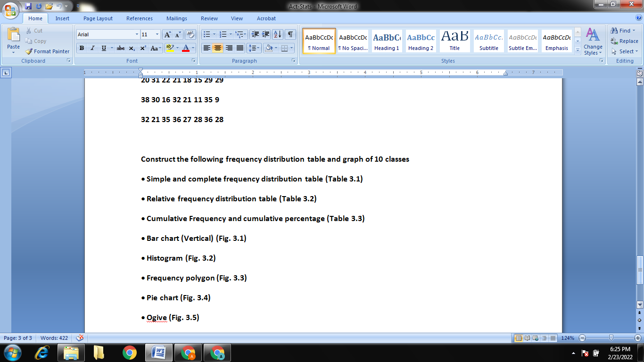
Task: Open Internet Explorer from the taskbar
Action: pyautogui.click(x=42, y=353)
